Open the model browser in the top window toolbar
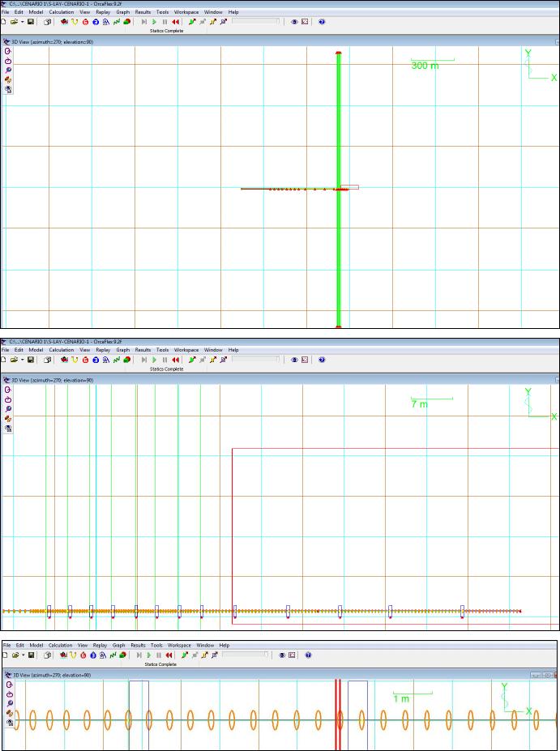This screenshot has height=751, width=560. tap(48, 22)
